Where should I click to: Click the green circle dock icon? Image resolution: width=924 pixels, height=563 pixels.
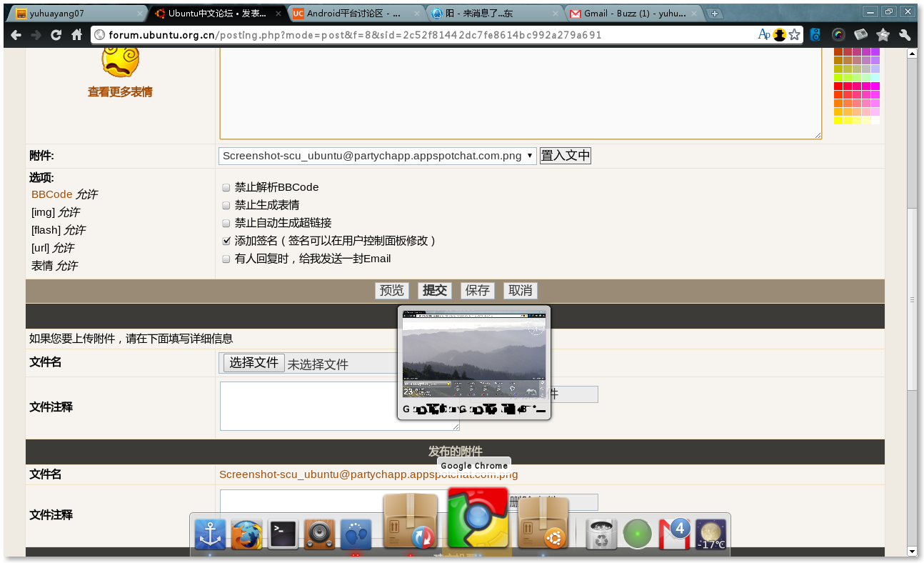point(638,534)
